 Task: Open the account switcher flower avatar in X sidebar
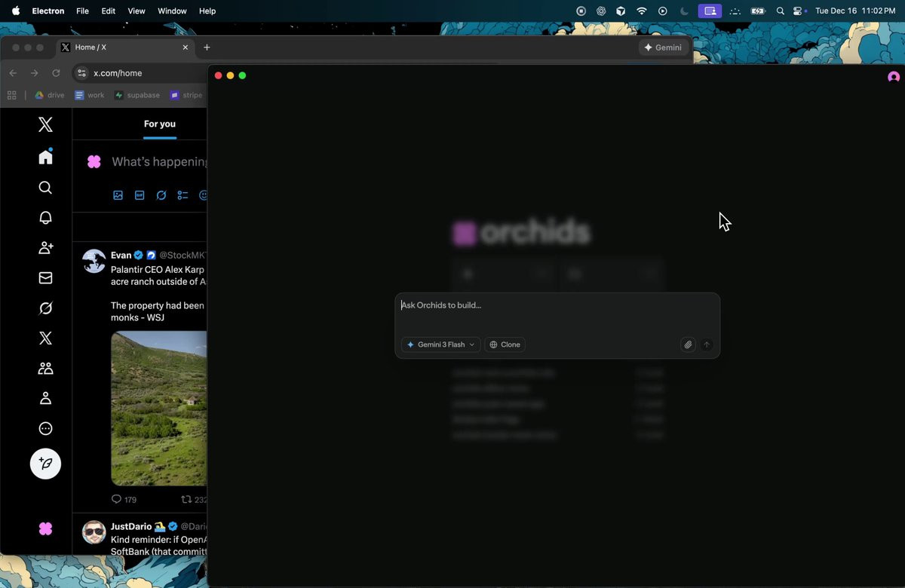pos(45,529)
